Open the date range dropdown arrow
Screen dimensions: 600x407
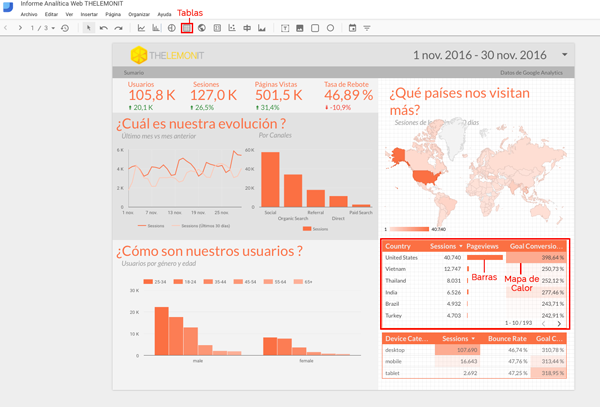pos(565,55)
